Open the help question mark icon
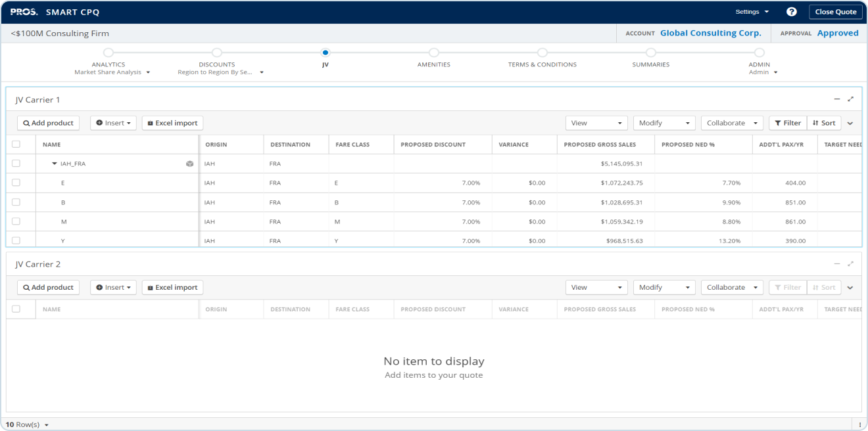Viewport: 868px width, 431px height. click(792, 12)
